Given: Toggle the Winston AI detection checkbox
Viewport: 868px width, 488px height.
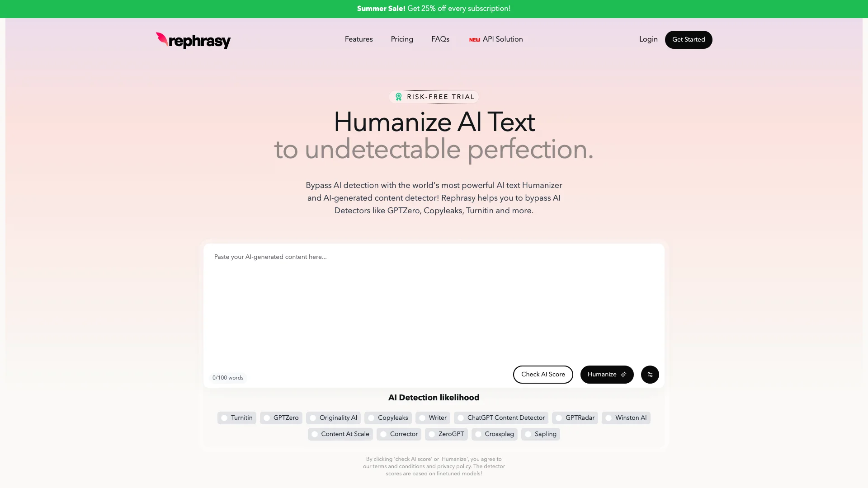Looking at the screenshot, I should [608, 418].
